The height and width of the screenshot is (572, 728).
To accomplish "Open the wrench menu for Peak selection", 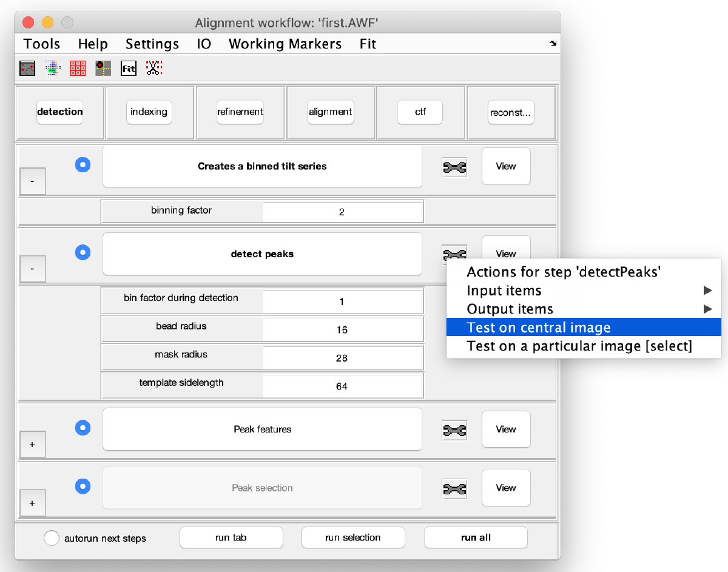I will point(454,488).
